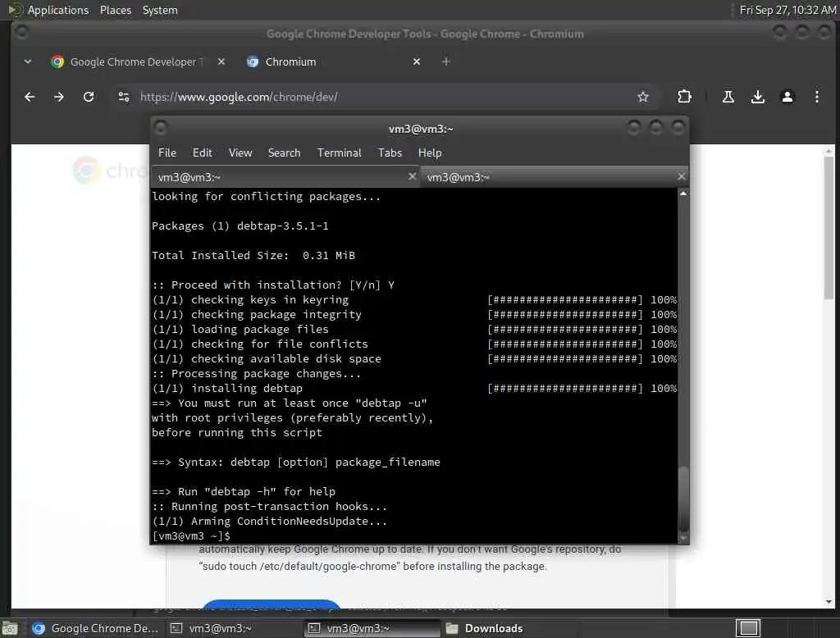840x638 pixels.
Task: Open Applications menu in top panel
Action: (x=58, y=10)
